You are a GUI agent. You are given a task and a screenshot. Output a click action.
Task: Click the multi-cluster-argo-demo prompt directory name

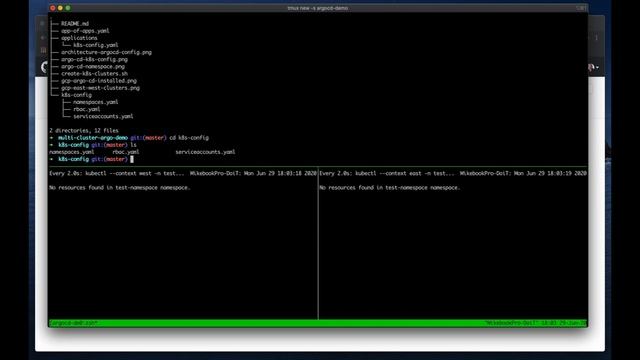tap(93, 138)
